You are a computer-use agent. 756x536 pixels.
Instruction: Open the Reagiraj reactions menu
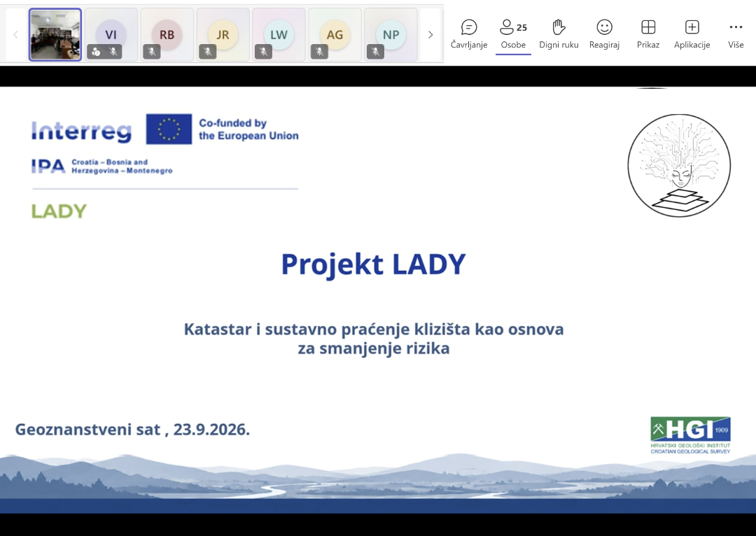(604, 34)
